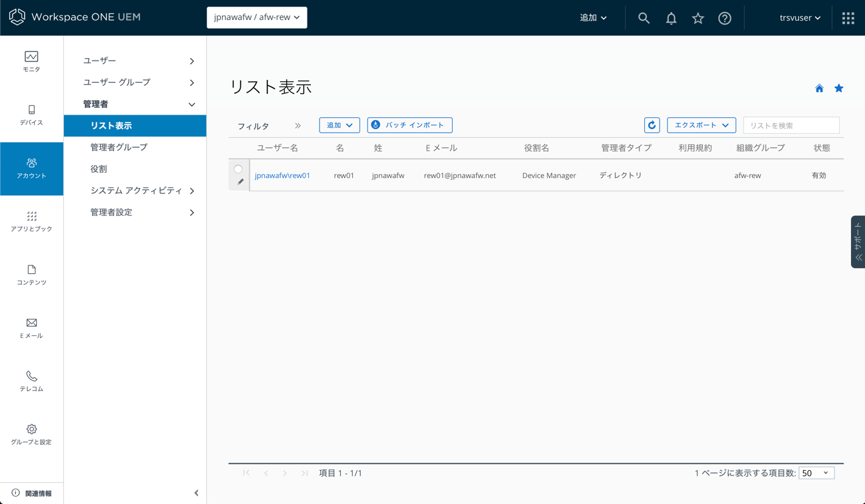
Task: Edit rew01 row with pencil icon
Action: 241,181
